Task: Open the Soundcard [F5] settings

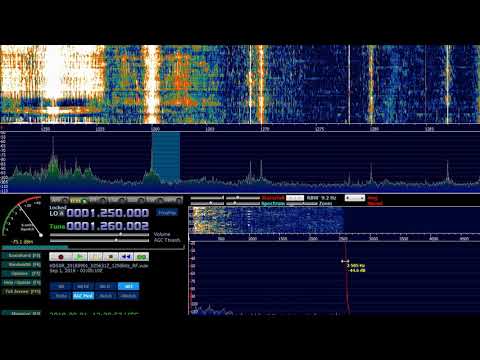Action: (x=21, y=256)
